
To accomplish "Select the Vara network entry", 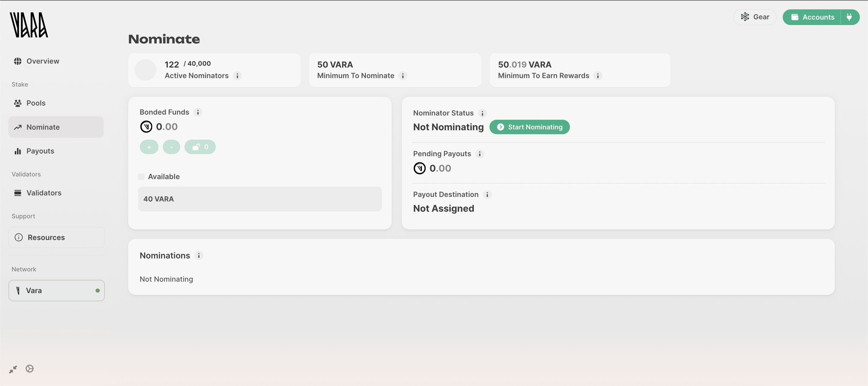I will pos(57,291).
